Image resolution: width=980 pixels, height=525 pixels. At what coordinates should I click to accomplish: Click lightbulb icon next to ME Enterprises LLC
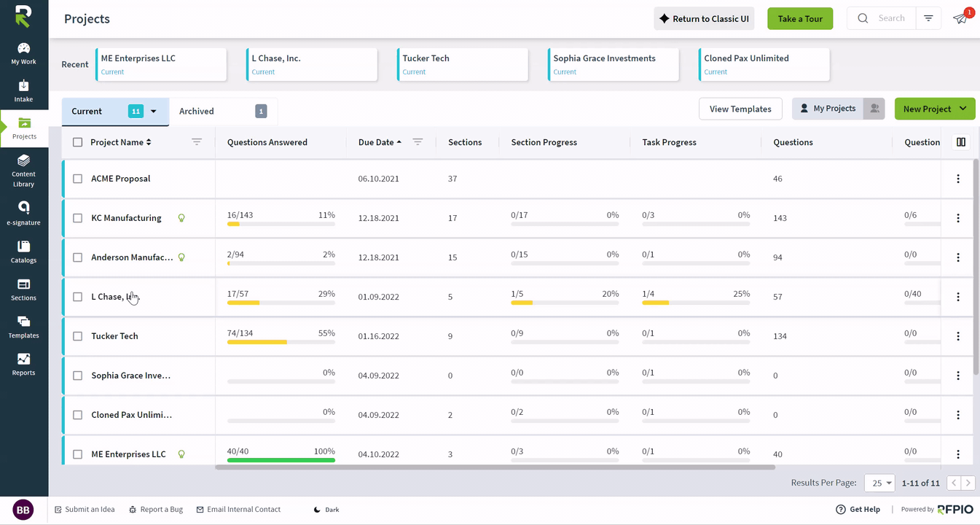coord(181,454)
